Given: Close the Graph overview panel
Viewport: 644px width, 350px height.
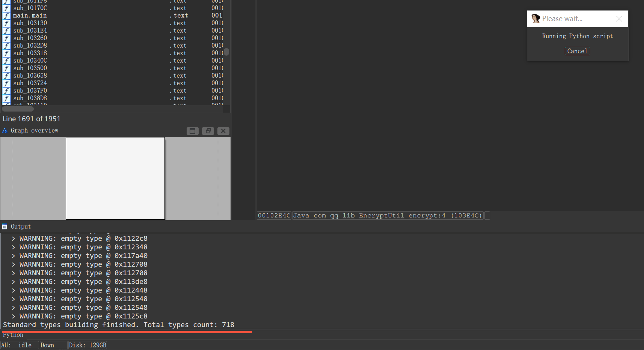Looking at the screenshot, I should [223, 131].
